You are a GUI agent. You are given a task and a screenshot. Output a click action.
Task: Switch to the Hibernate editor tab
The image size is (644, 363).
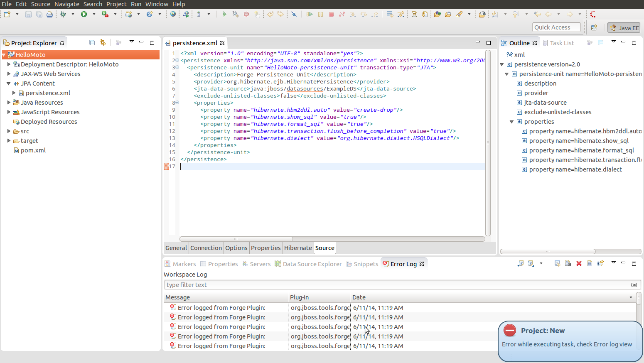click(x=298, y=248)
